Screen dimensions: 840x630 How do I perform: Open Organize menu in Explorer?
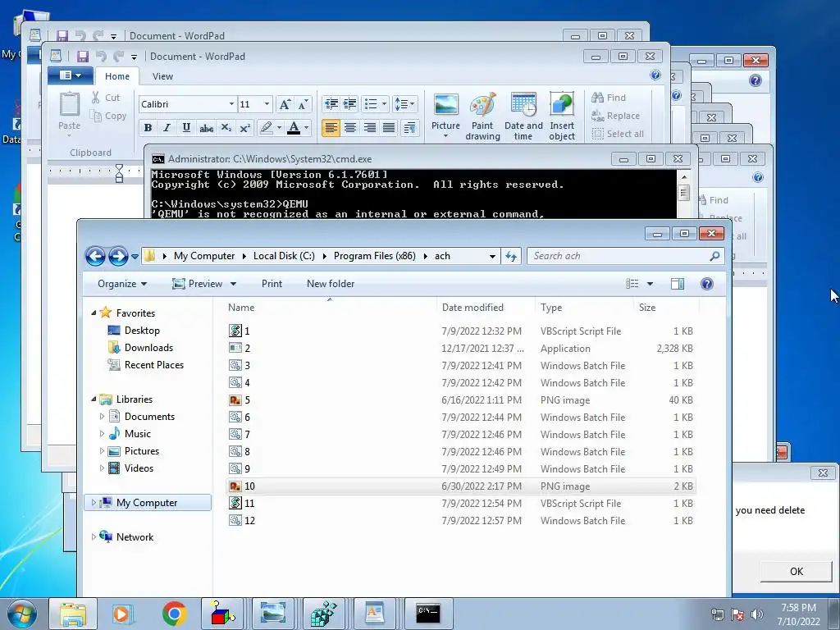click(122, 284)
